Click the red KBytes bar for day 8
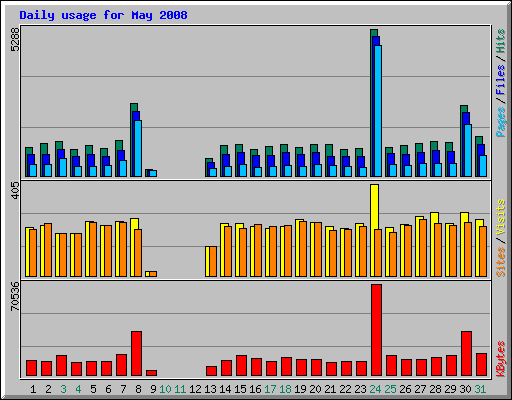This screenshot has width=512, height=400. click(x=136, y=353)
